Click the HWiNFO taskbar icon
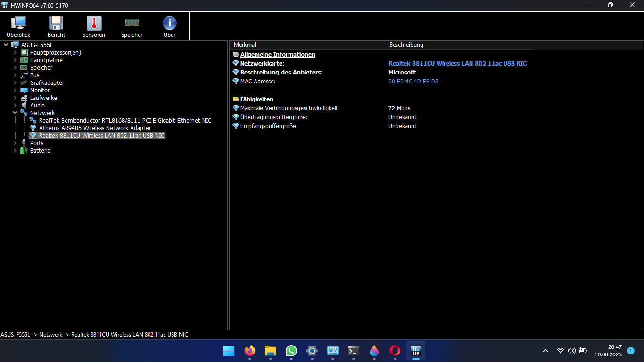This screenshot has width=644, height=362. tap(415, 351)
